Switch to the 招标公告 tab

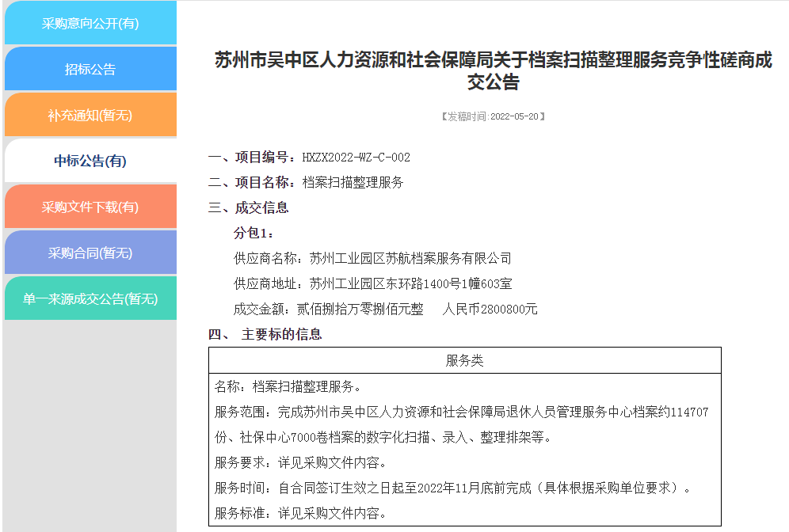pyautogui.click(x=90, y=70)
